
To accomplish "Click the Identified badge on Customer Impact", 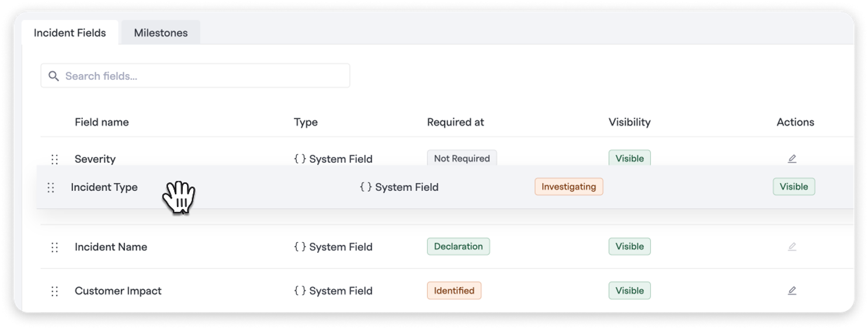I will [x=454, y=290].
